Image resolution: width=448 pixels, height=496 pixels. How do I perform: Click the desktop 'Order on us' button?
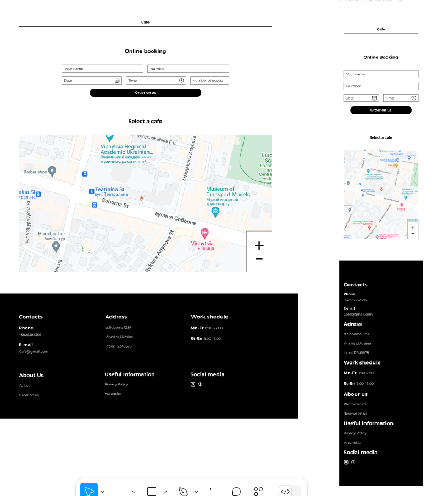click(145, 93)
